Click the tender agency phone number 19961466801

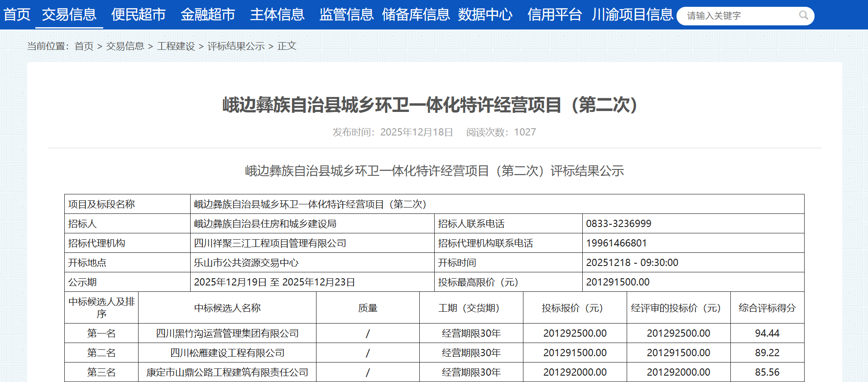(616, 243)
